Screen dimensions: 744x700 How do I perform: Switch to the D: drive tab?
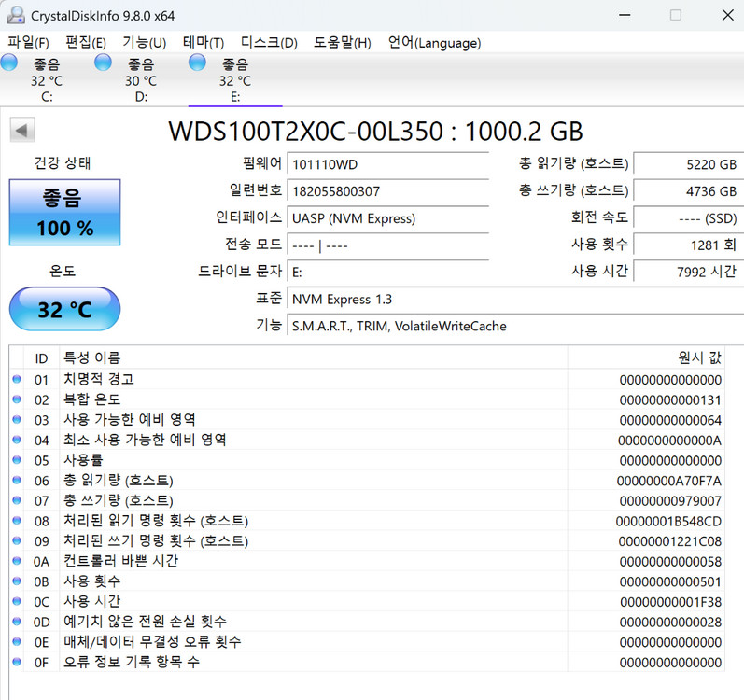click(x=141, y=79)
